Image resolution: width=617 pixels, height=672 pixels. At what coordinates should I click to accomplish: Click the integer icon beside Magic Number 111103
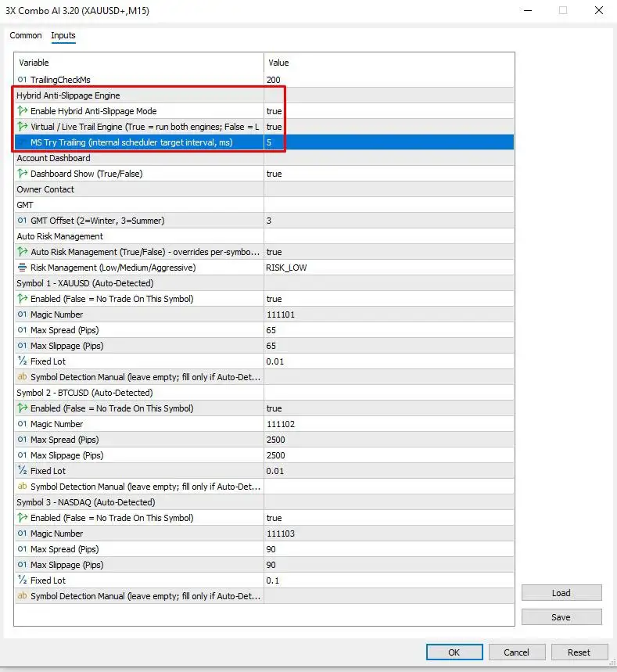22,534
